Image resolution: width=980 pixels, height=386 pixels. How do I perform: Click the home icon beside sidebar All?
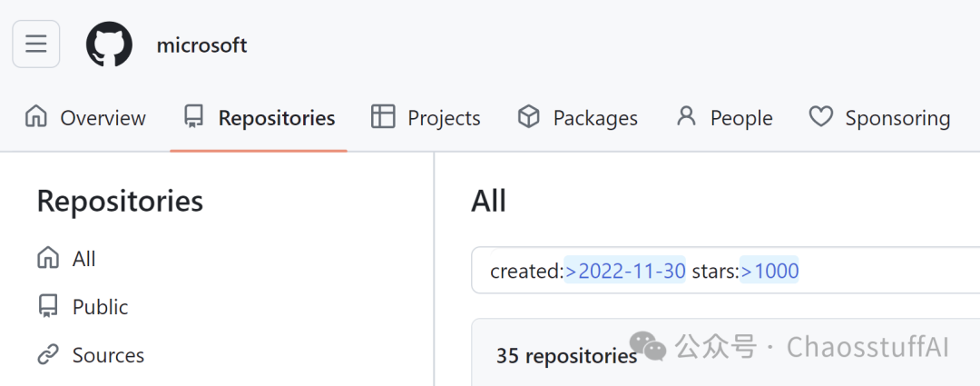(x=48, y=258)
